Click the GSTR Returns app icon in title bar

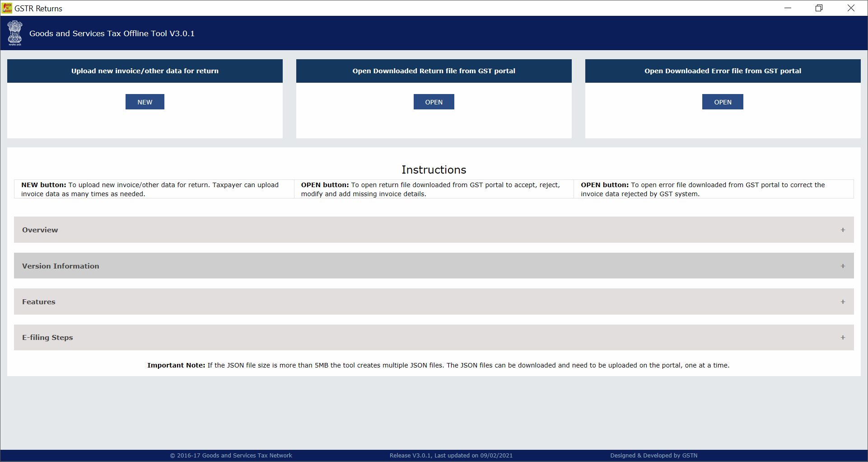tap(7, 8)
